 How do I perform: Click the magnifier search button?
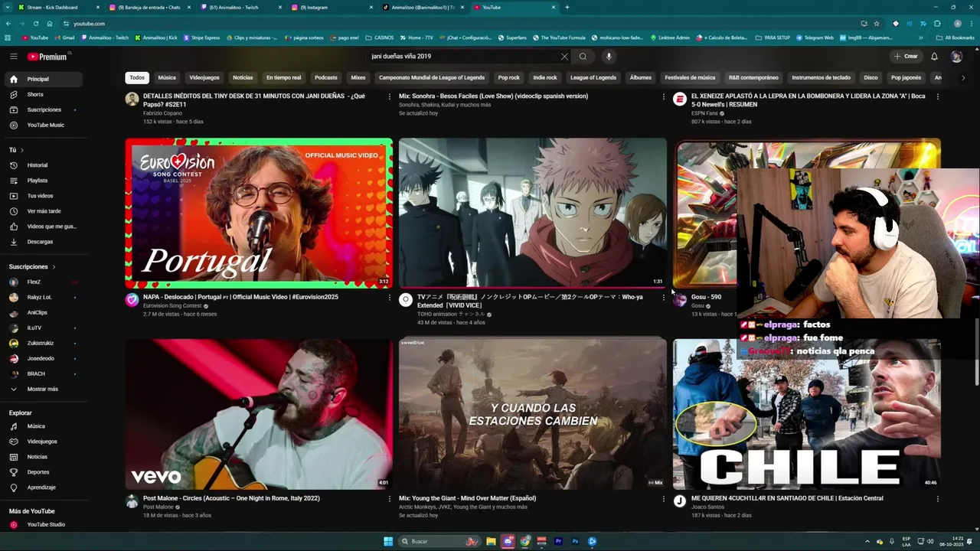pos(583,57)
